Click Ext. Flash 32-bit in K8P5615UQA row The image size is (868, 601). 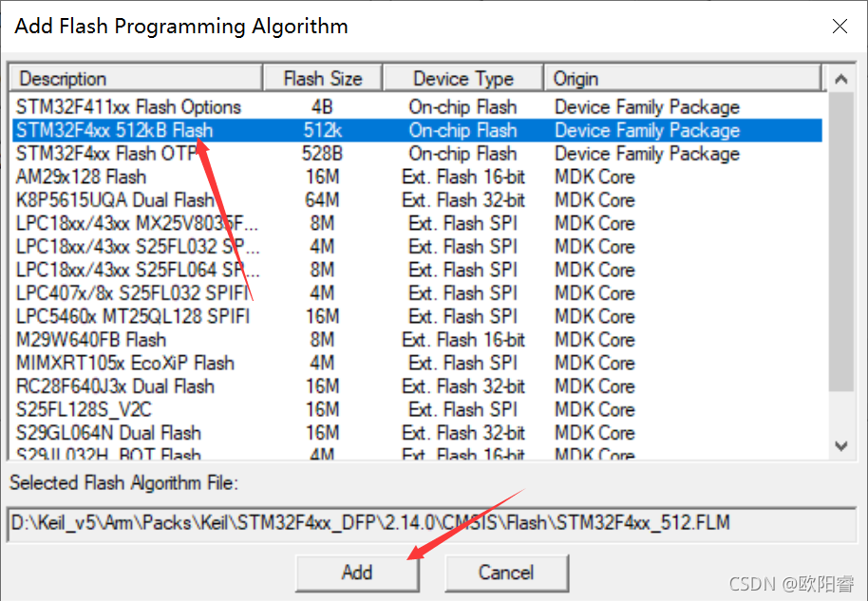coord(463,199)
